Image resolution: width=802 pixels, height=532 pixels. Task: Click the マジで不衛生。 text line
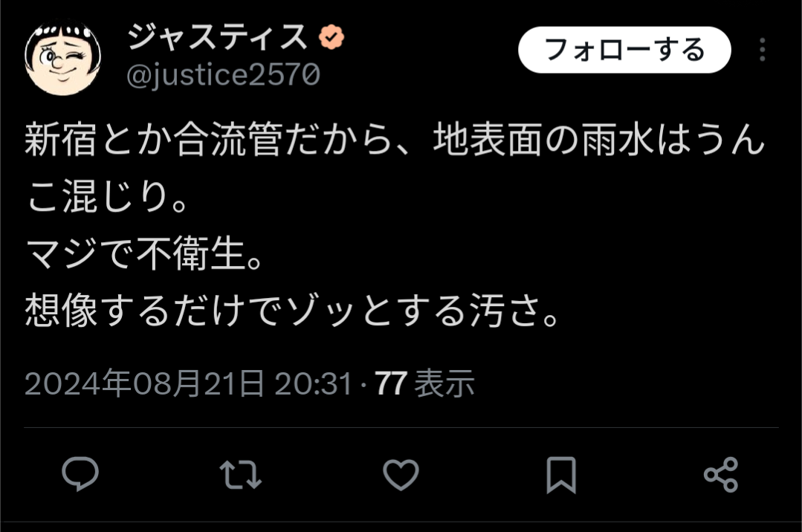tap(144, 253)
